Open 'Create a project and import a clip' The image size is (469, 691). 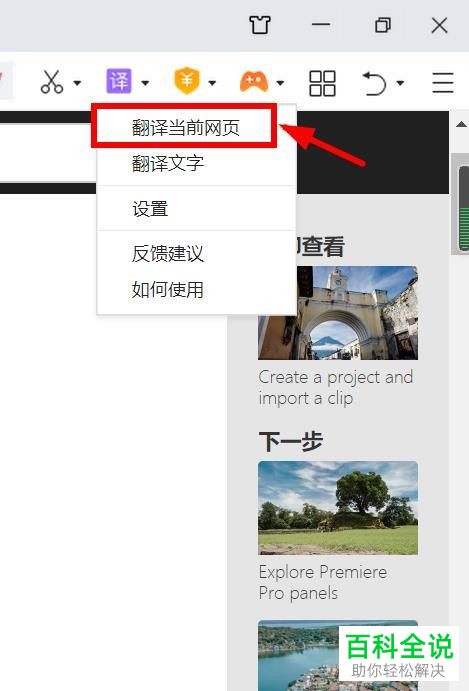(336, 387)
